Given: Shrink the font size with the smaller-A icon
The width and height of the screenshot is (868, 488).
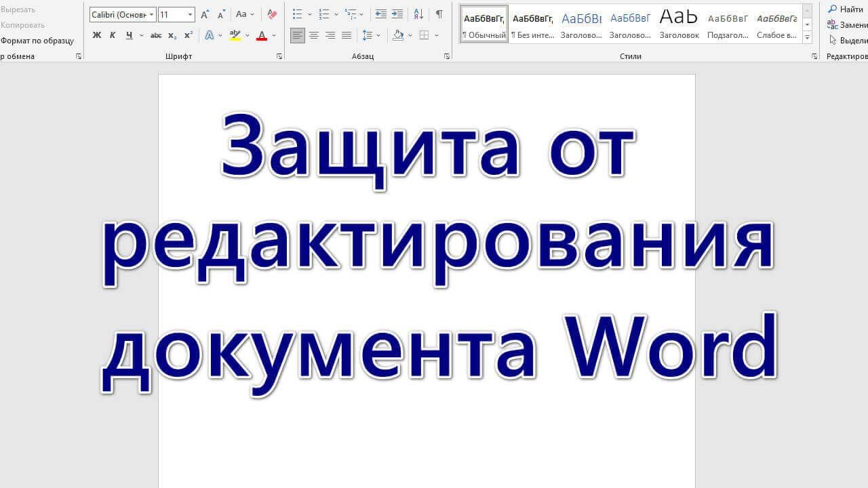Looking at the screenshot, I should tap(220, 14).
